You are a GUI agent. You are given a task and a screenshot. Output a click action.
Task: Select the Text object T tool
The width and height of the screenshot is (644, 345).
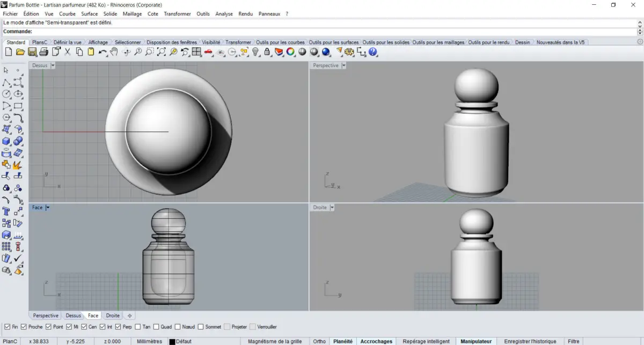[6, 211]
